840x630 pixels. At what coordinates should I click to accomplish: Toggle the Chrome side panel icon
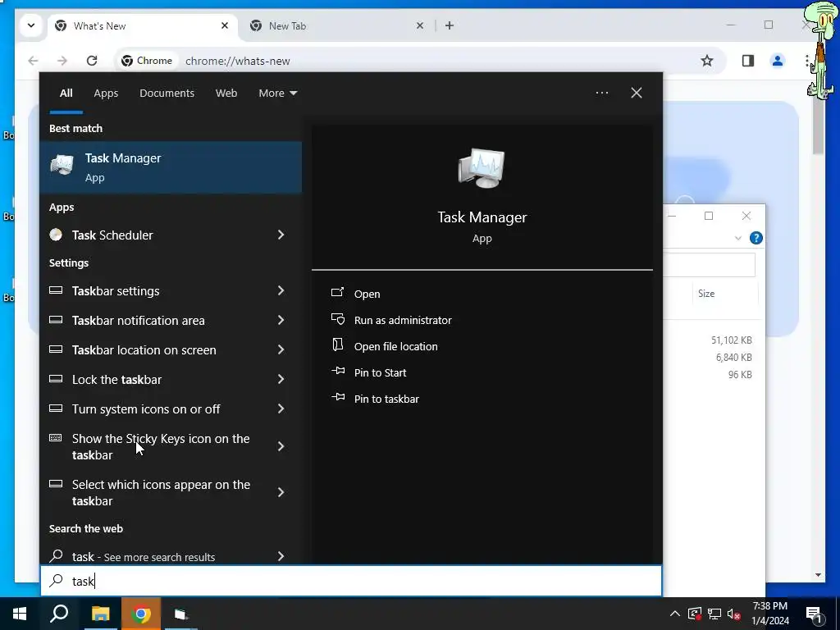tap(748, 61)
